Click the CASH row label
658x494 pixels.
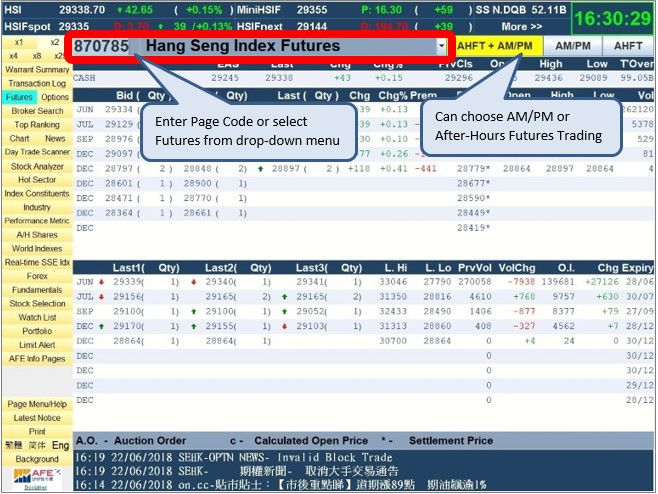pyautogui.click(x=84, y=78)
